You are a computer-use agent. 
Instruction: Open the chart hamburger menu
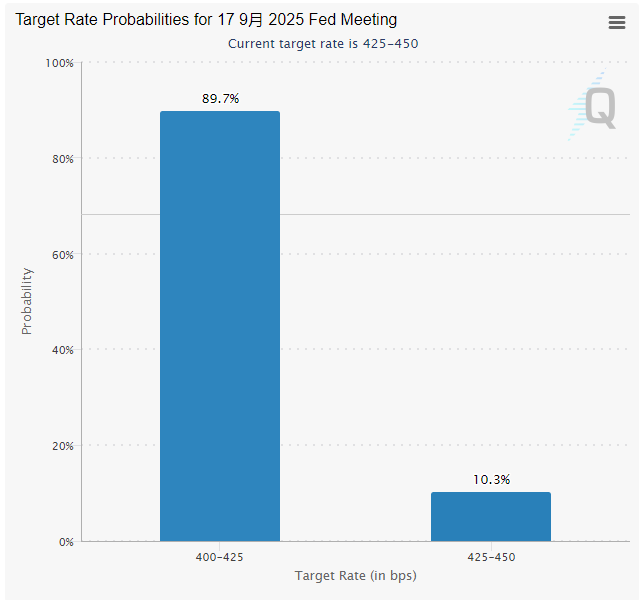617,23
